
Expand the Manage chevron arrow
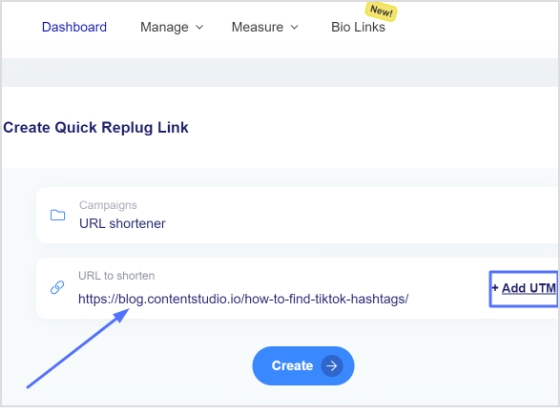point(200,27)
